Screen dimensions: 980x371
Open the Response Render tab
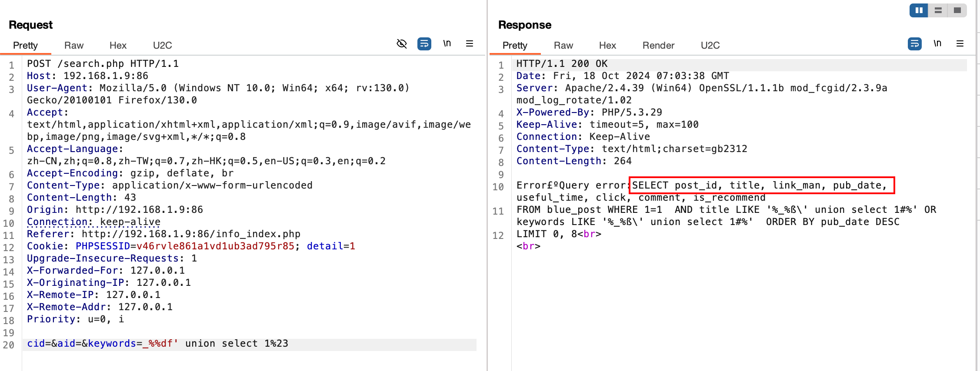pos(658,46)
